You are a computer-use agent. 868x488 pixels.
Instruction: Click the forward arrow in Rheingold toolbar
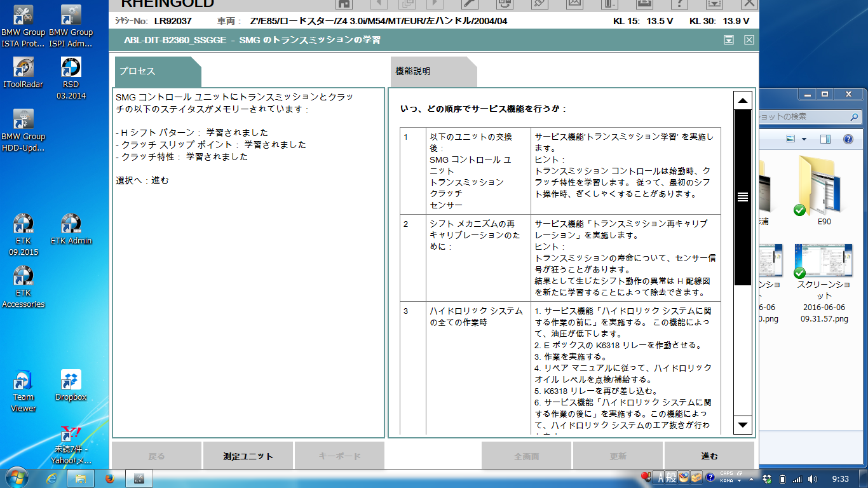[435, 4]
